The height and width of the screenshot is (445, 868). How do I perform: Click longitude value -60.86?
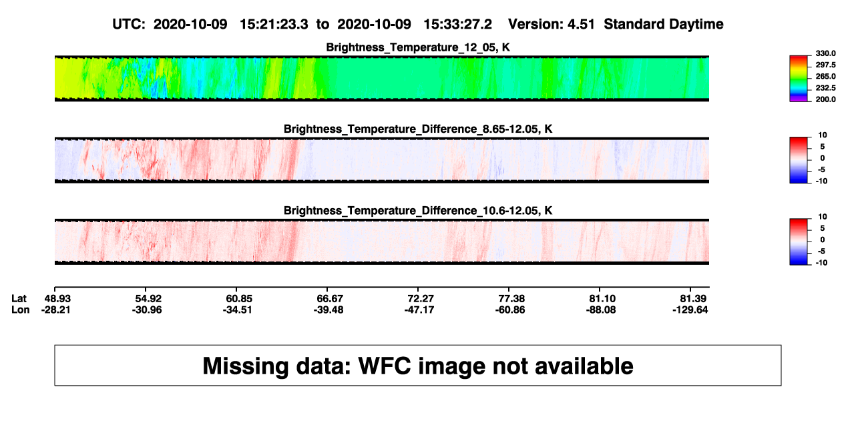(x=509, y=310)
